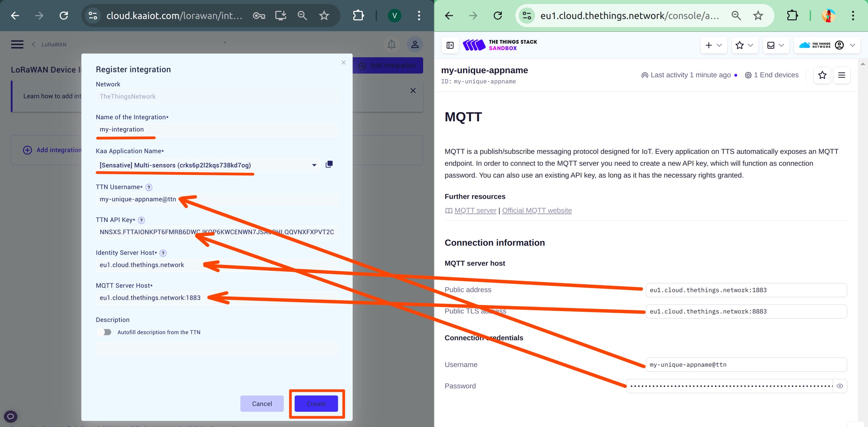The height and width of the screenshot is (427, 868).
Task: Click Create button in Register integration
Action: (x=316, y=404)
